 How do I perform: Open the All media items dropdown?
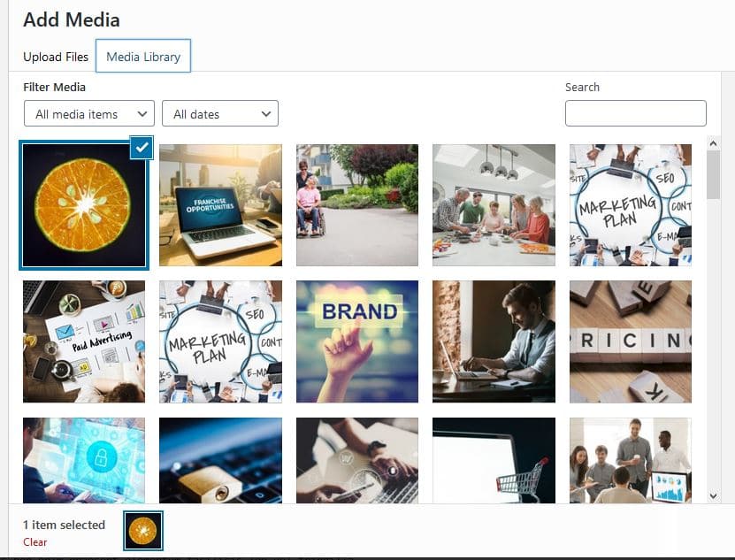[x=89, y=113]
